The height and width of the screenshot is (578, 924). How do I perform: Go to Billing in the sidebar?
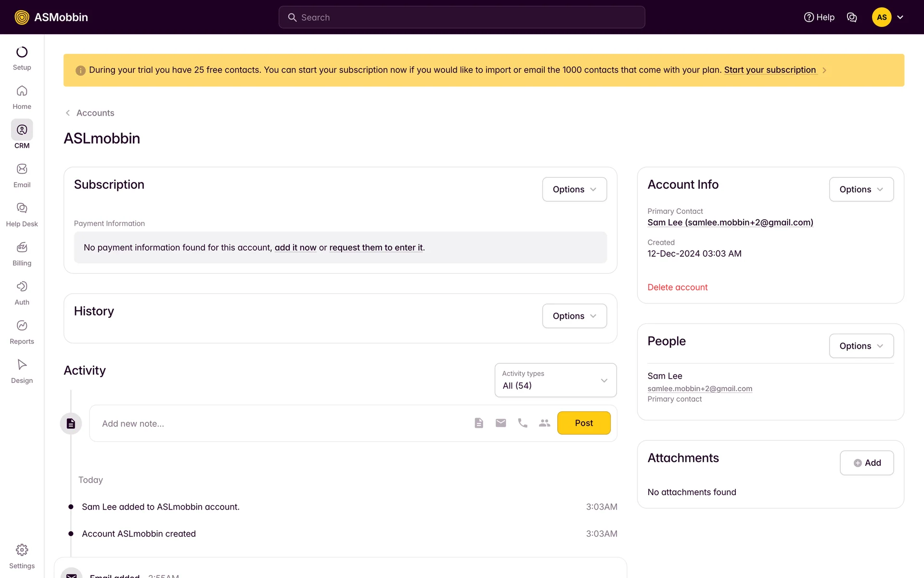(22, 248)
